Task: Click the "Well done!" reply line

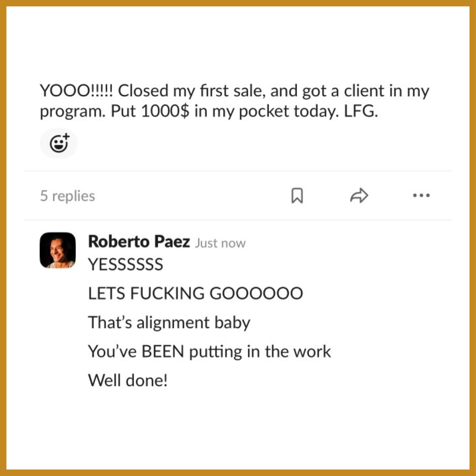Action: point(128,380)
